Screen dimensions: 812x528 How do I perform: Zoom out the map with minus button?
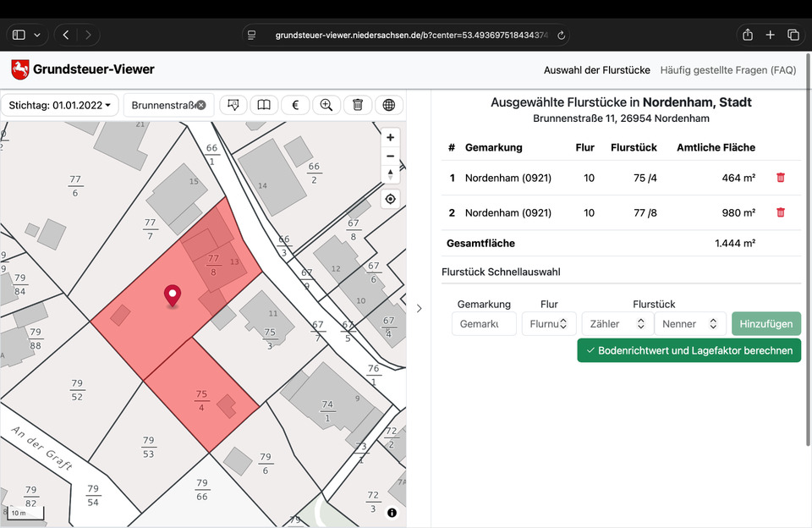390,156
